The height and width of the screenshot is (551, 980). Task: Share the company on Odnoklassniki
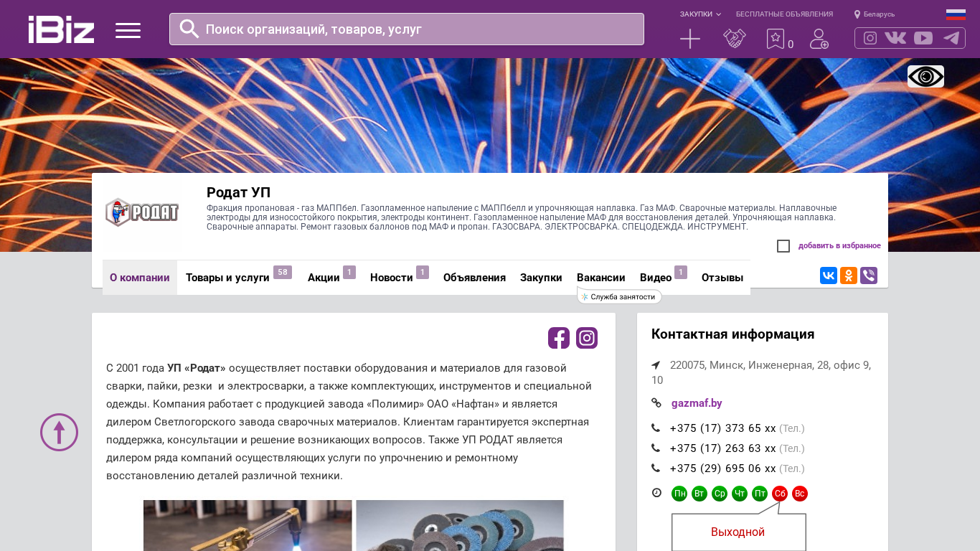pyautogui.click(x=849, y=275)
